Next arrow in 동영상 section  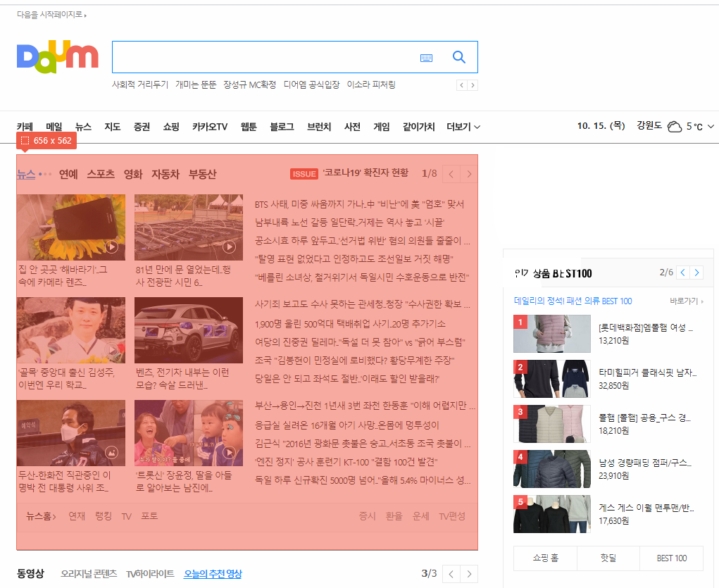(x=468, y=574)
